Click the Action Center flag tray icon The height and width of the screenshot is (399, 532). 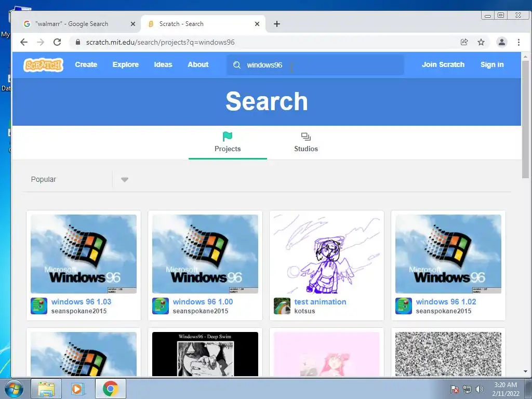[454, 389]
